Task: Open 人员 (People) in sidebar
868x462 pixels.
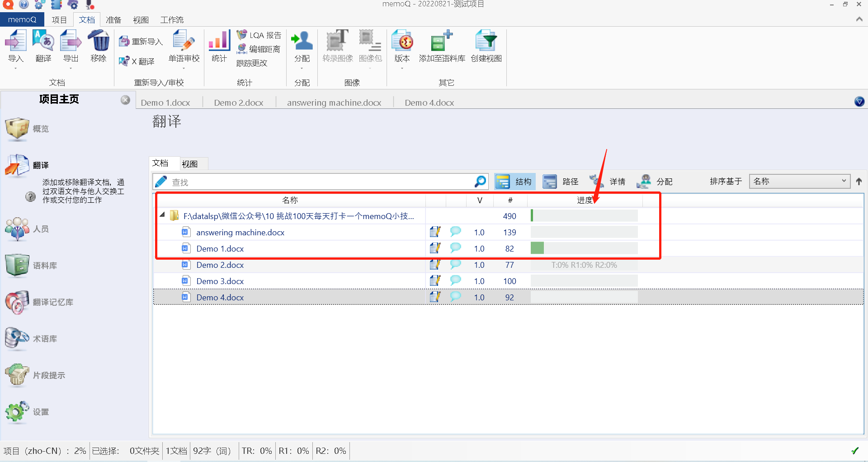Action: pos(27,229)
